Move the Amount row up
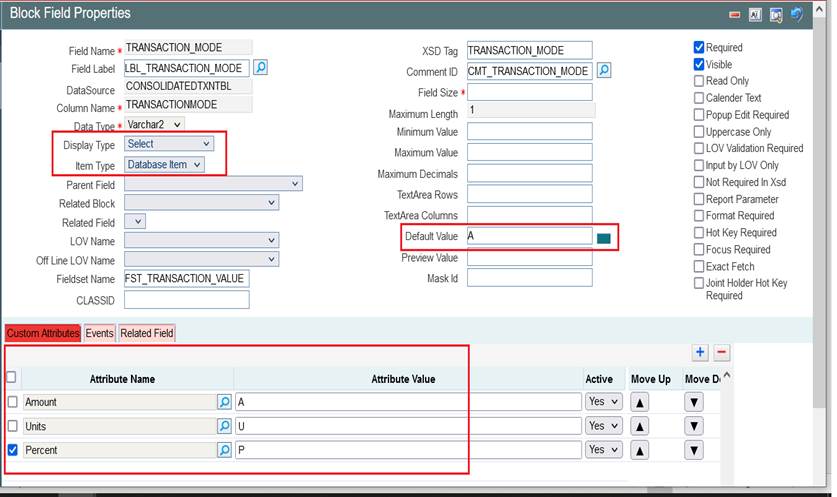 pos(639,403)
